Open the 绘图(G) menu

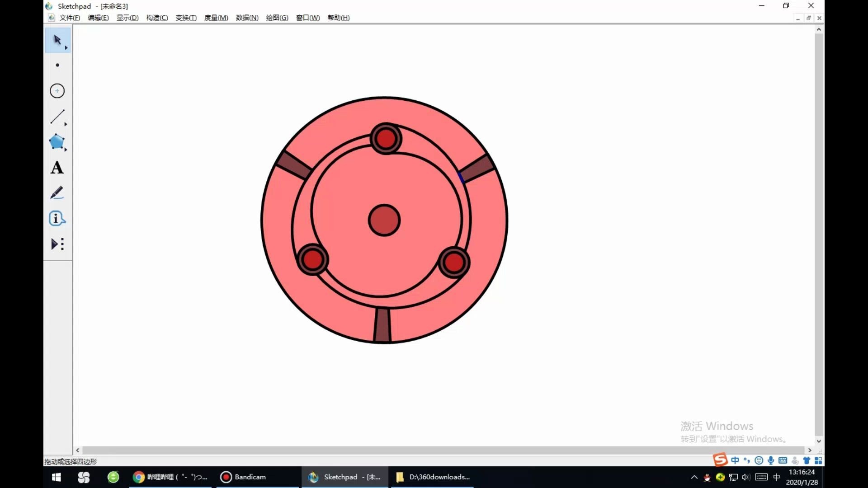pos(277,18)
